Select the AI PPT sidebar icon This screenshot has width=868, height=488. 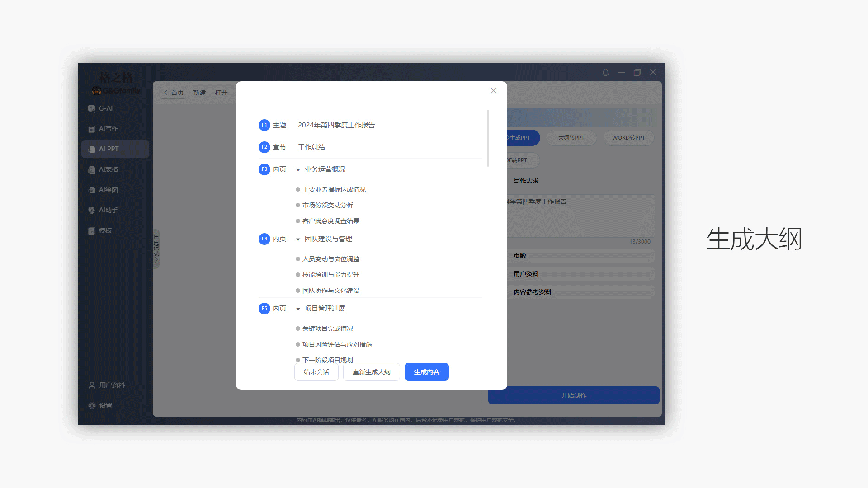pos(91,149)
